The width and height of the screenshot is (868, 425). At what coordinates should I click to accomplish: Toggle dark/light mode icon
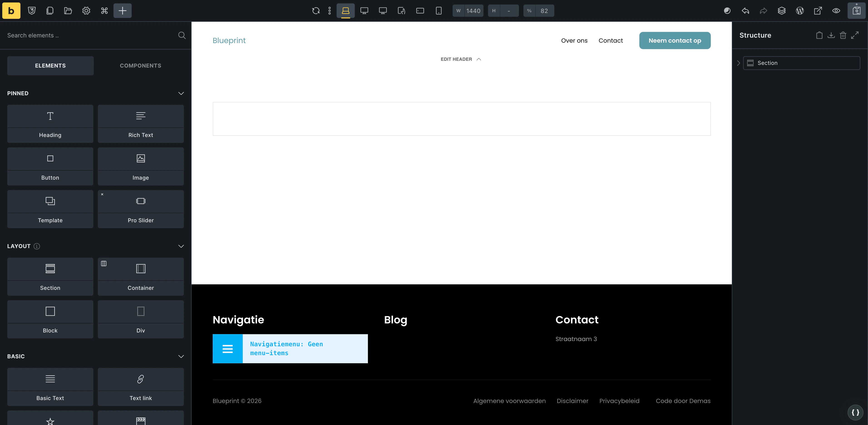(727, 11)
